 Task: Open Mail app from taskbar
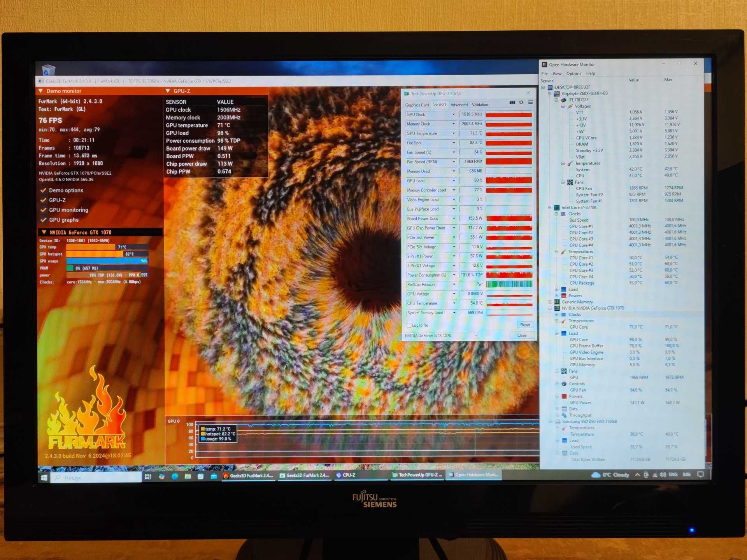214,476
